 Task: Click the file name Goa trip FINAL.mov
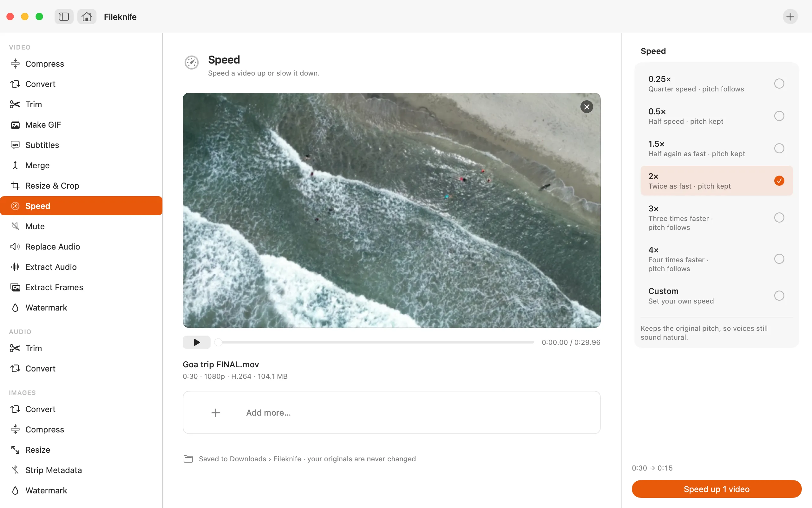click(221, 364)
